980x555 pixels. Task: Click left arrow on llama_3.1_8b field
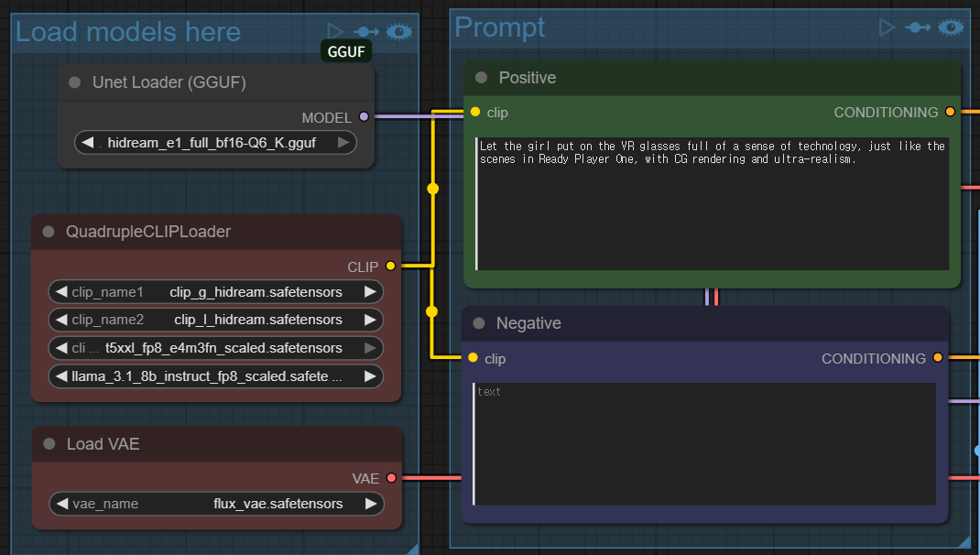61,376
